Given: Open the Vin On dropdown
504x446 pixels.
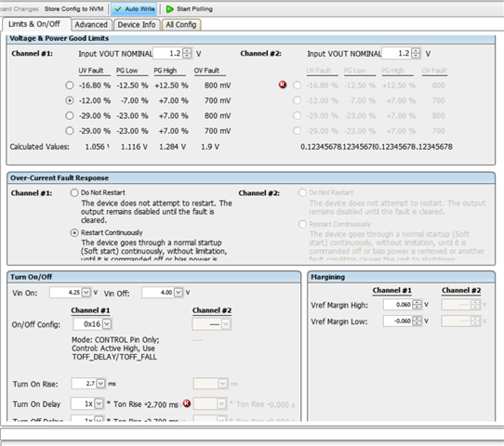Looking at the screenshot, I should click(86, 292).
